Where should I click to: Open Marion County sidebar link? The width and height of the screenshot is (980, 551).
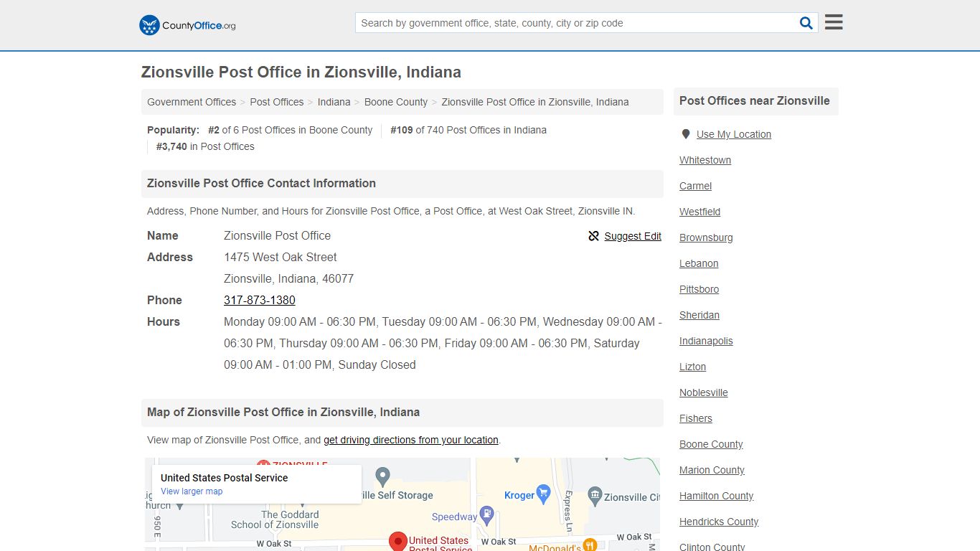[712, 470]
